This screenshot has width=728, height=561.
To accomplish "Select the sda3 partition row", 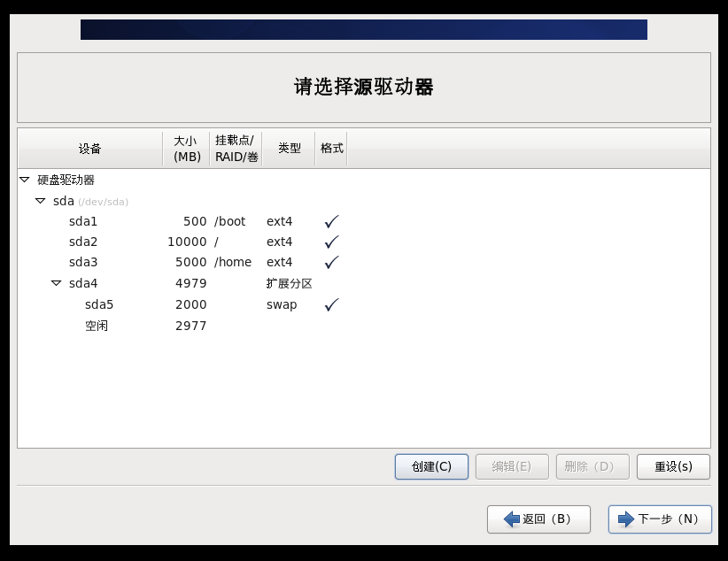I will tap(364, 262).
